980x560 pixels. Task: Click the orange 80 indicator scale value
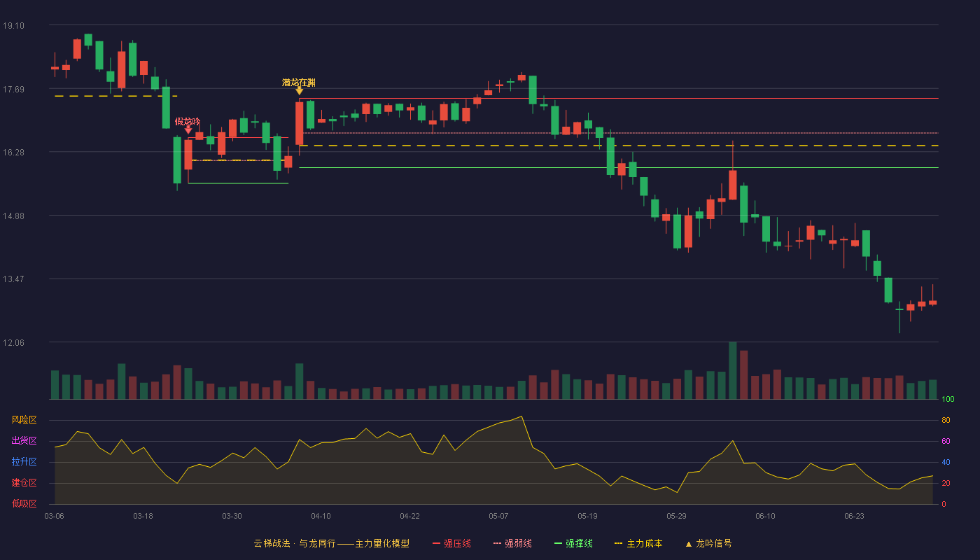(946, 420)
